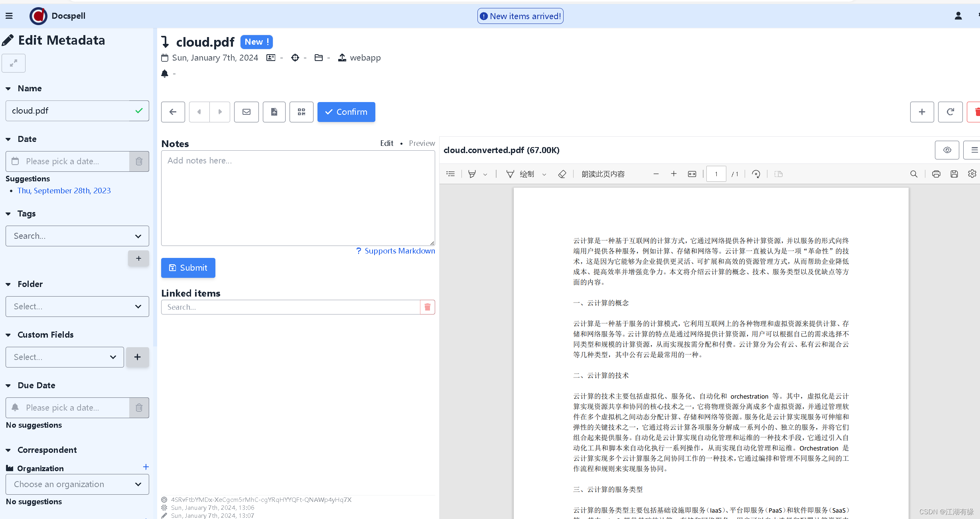This screenshot has width=980, height=519.
Task: Collapse the Correspondent section
Action: tap(8, 450)
